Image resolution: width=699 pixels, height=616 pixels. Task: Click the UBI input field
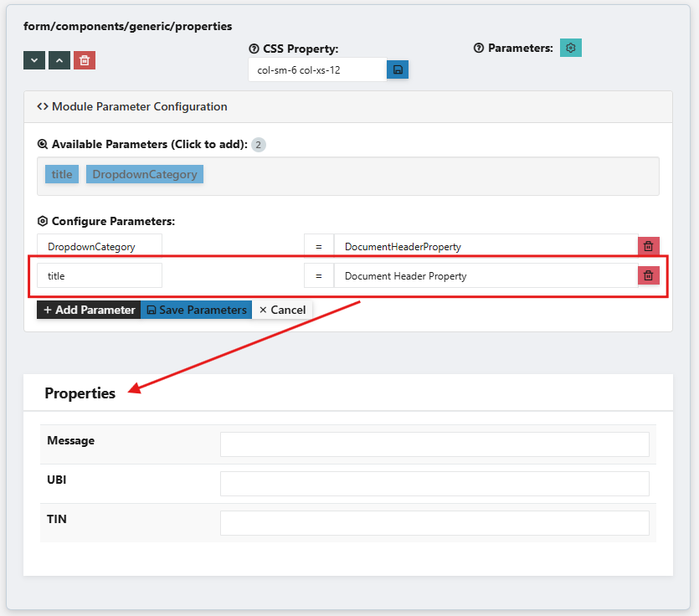[434, 484]
